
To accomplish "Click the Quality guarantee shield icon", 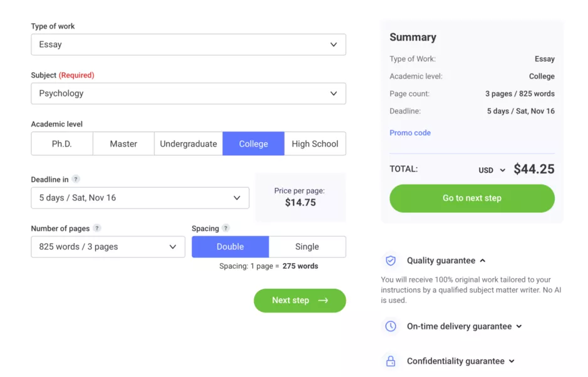I will (390, 261).
